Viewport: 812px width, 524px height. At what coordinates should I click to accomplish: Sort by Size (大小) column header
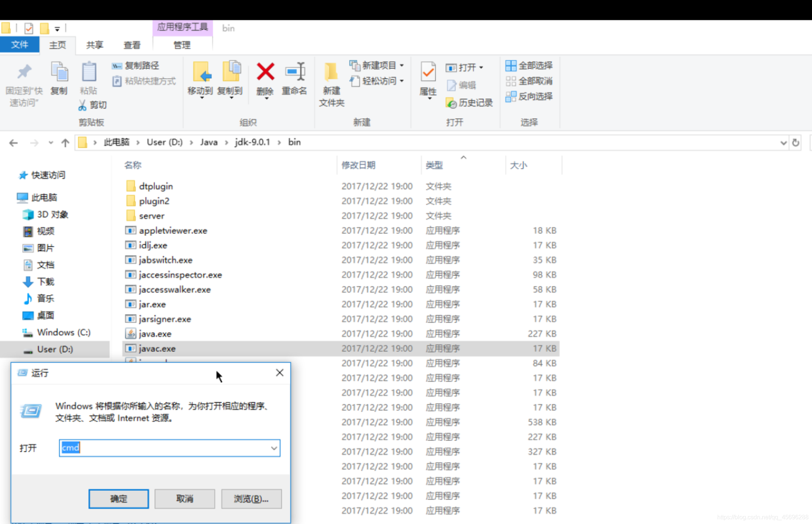pos(518,165)
